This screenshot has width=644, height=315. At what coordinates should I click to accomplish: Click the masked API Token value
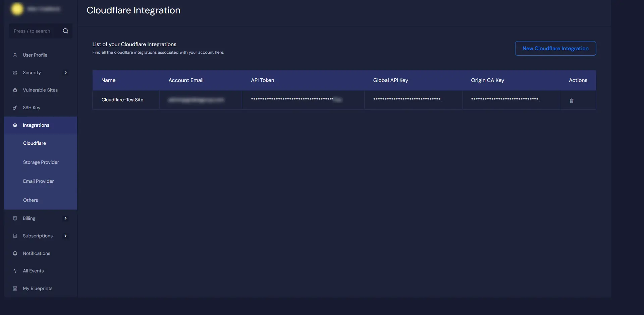(x=296, y=100)
